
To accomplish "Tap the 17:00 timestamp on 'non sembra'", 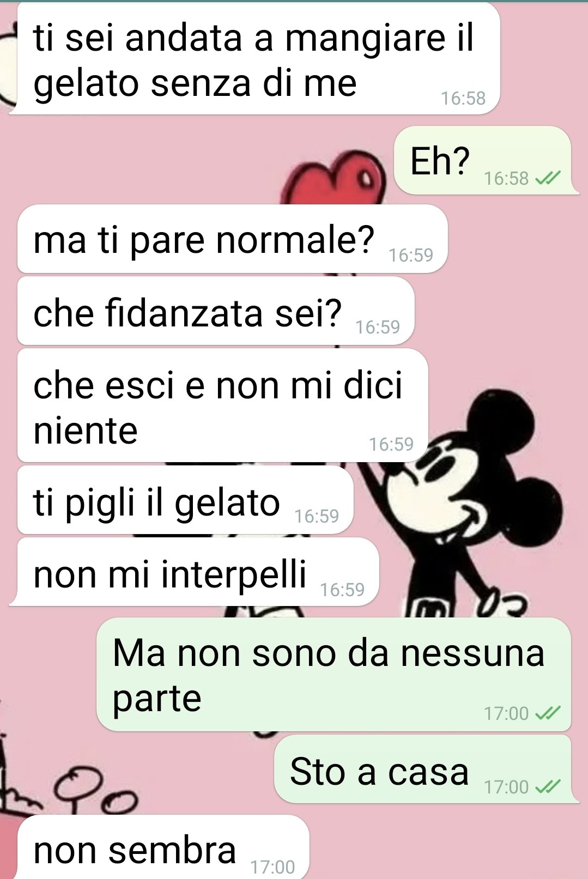I will pos(272,866).
